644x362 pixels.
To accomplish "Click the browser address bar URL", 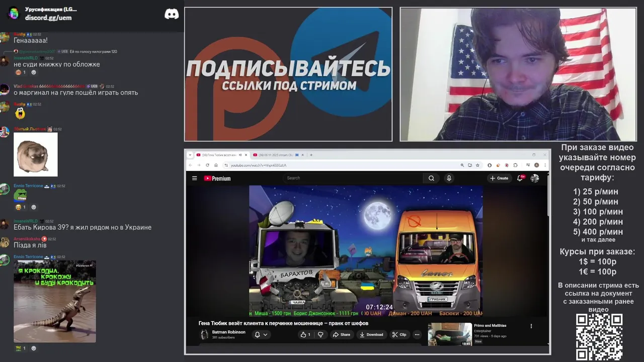I will tap(259, 165).
